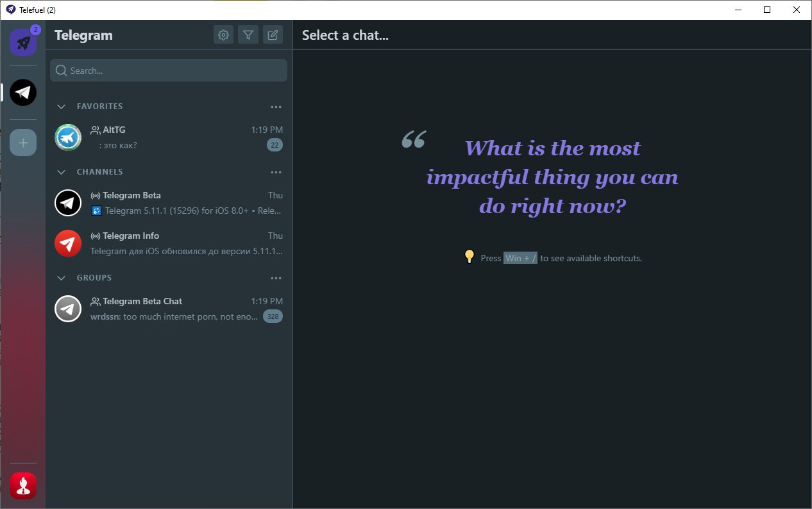Add a new account with plus button
Screen dimensions: 812x509
click(x=23, y=142)
